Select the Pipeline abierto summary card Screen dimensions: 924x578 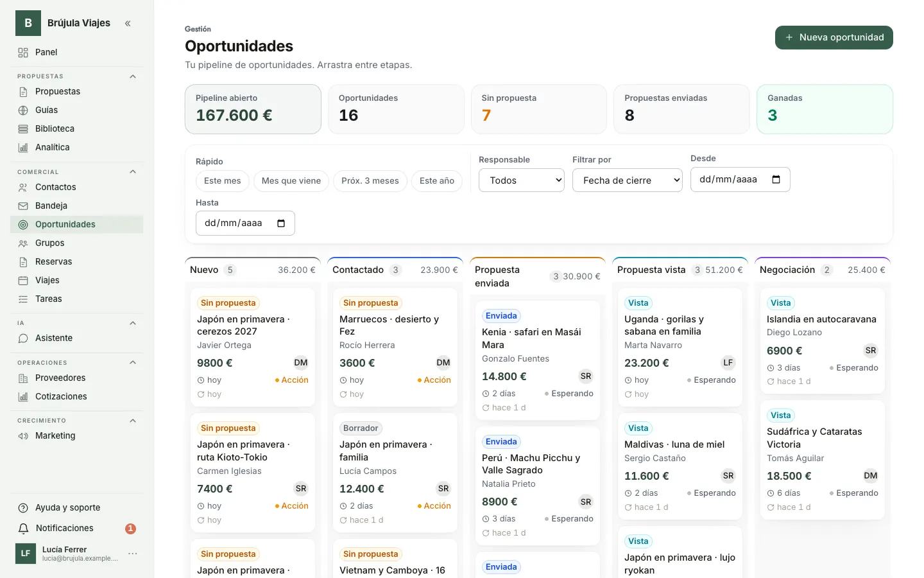coord(253,109)
